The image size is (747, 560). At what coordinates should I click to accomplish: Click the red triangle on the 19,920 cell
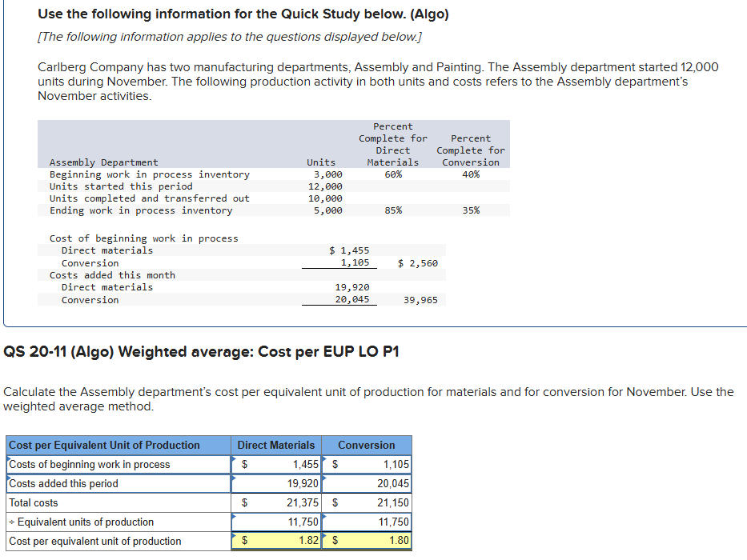234,478
